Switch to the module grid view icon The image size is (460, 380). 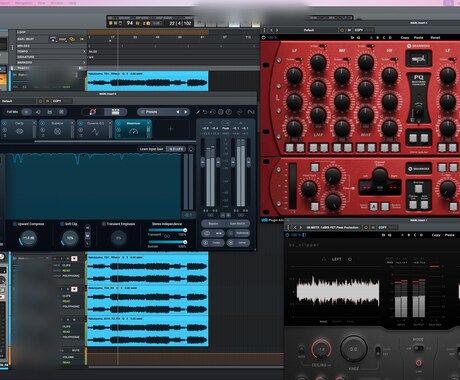point(115,112)
